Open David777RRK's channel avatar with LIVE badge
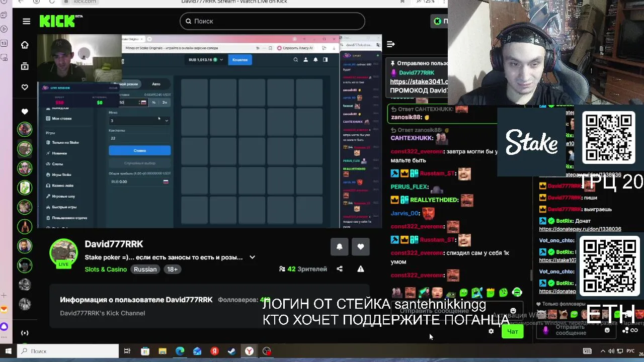Image resolution: width=644 pixels, height=362 pixels. (x=63, y=254)
